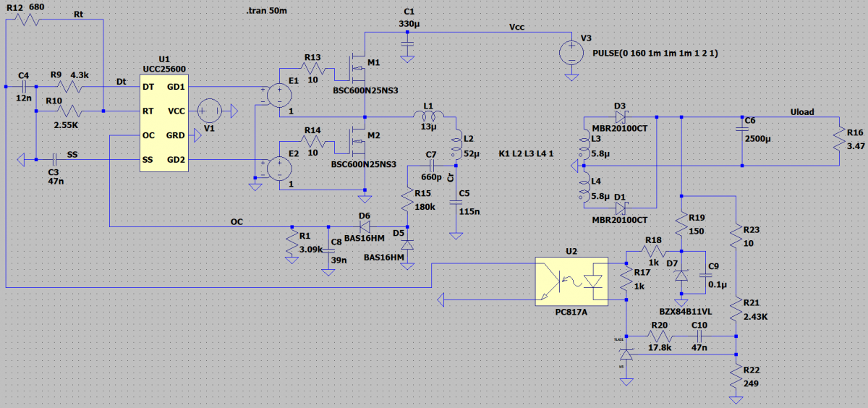Select the R12 resistor symbol
This screenshot has height=408, width=868.
point(26,20)
